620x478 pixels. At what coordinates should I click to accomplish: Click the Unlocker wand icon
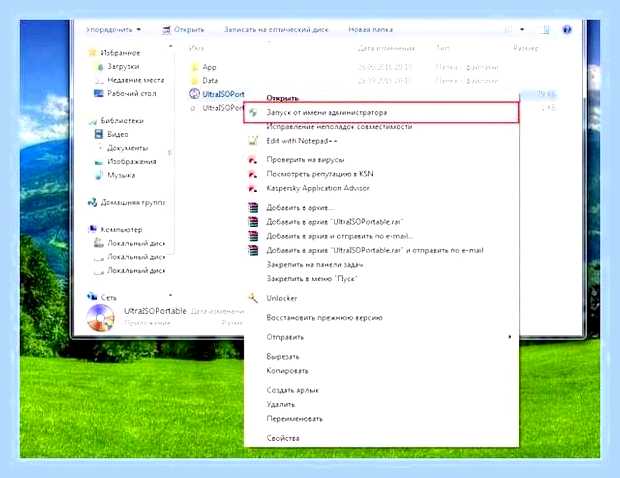pyautogui.click(x=253, y=298)
